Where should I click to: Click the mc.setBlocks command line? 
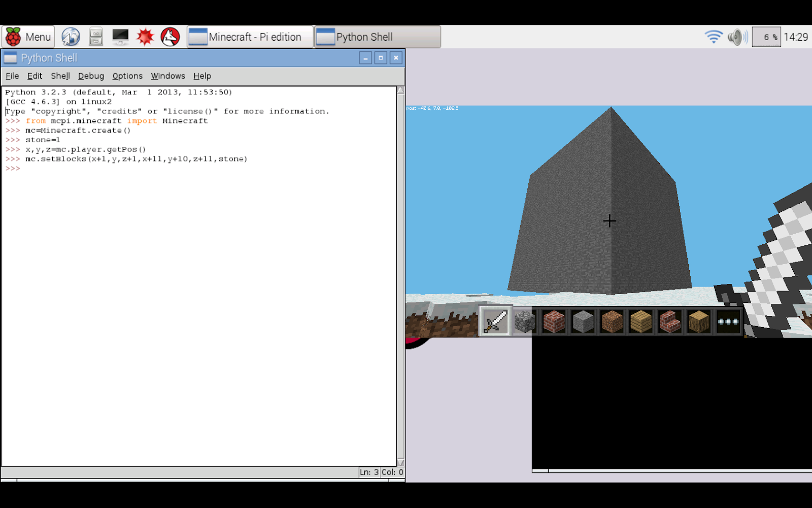tap(137, 159)
